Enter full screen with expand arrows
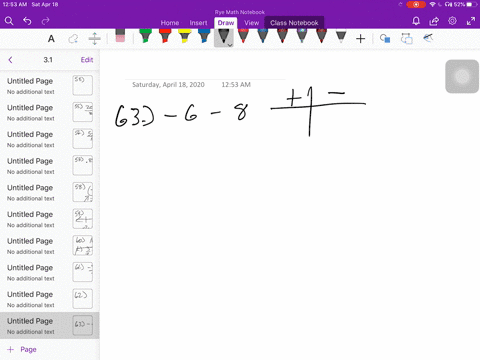Viewport: 480px width, 360px height. [471, 21]
